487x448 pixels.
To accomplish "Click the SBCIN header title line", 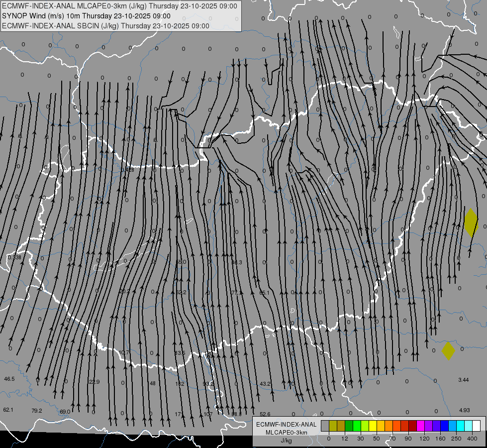I will [105, 26].
